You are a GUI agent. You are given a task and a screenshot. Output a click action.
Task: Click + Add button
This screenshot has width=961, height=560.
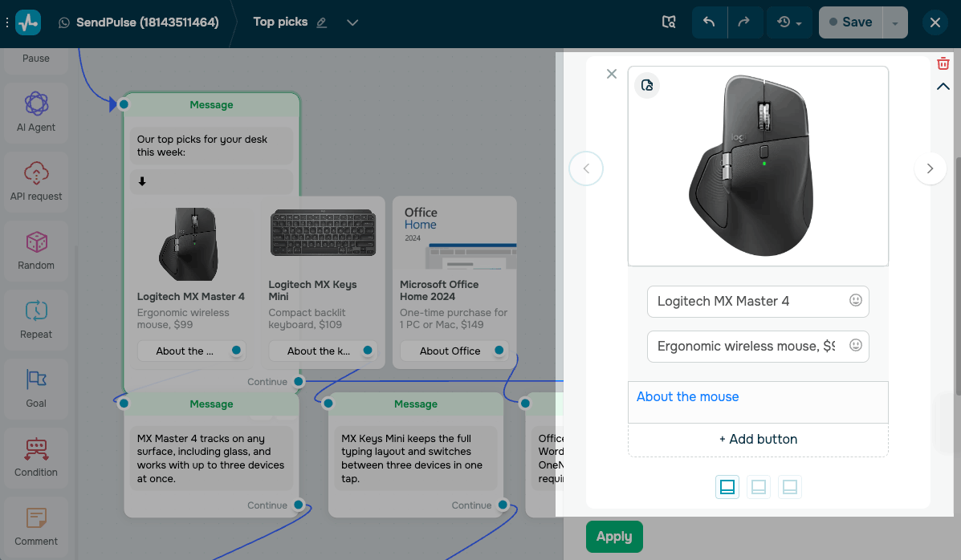[758, 440]
